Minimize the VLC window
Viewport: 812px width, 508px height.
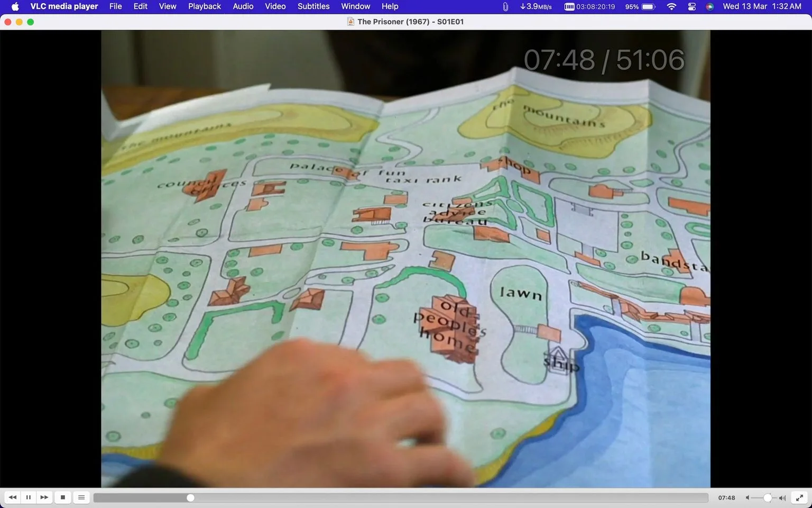point(19,22)
